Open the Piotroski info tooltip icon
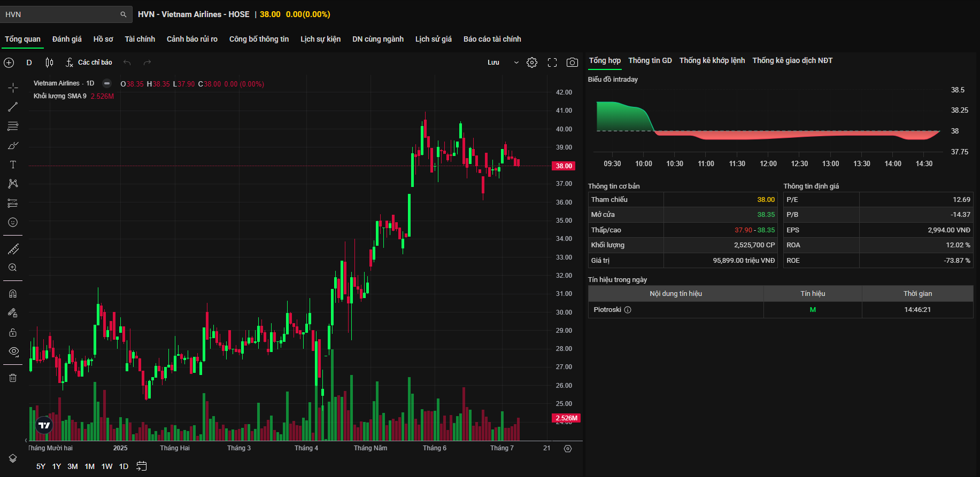 pyautogui.click(x=628, y=310)
